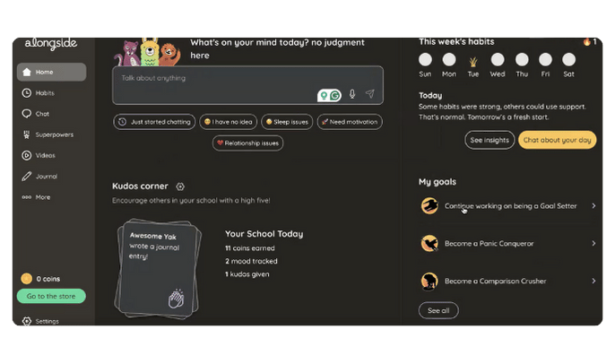The height and width of the screenshot is (364, 615).
Task: Open Settings at the sidebar bottom
Action: [41, 321]
